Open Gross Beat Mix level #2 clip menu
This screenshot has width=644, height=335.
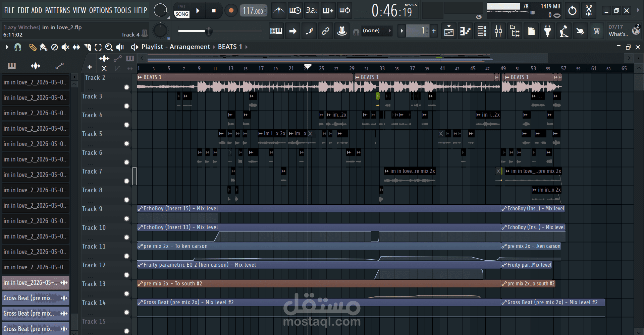coord(140,303)
